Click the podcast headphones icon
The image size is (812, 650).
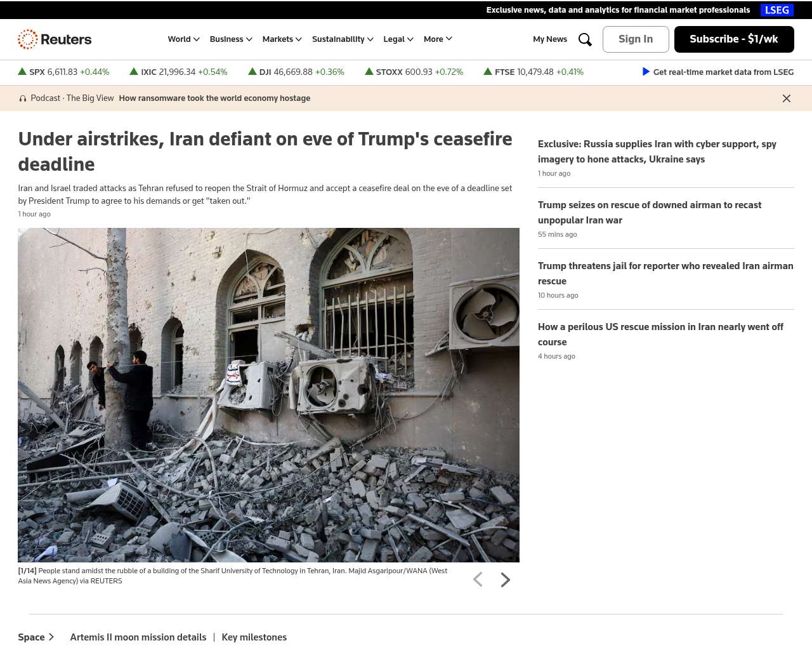[x=23, y=98]
